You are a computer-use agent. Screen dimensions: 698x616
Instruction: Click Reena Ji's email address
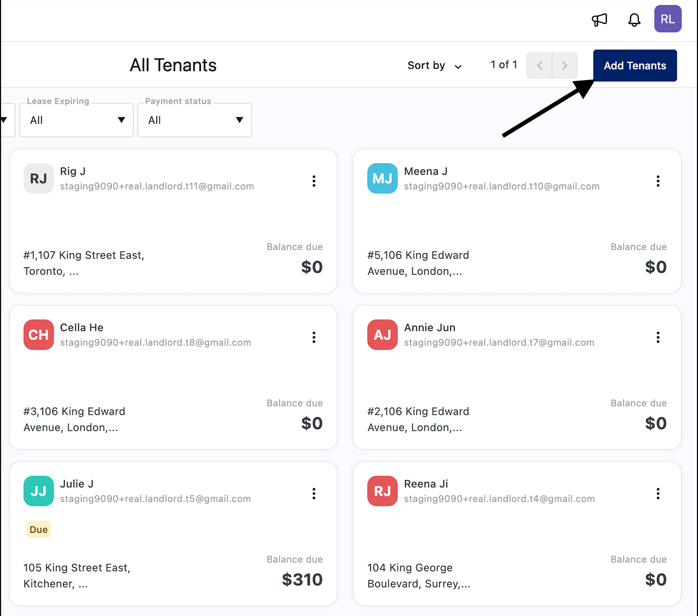[499, 499]
